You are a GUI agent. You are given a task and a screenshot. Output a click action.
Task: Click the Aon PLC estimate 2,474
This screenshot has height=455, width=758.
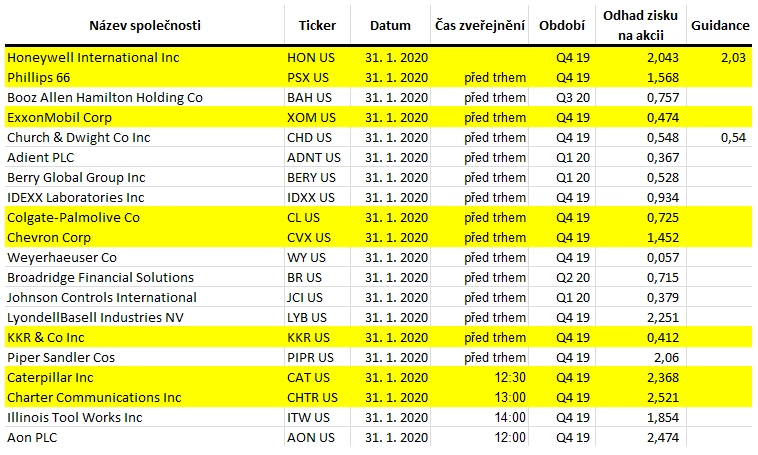[x=663, y=438]
